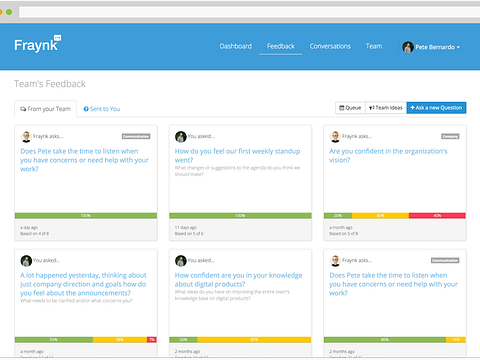Click the Fraynk avatar on the organization's vision card
This screenshot has height=360, width=480.
[x=335, y=136]
